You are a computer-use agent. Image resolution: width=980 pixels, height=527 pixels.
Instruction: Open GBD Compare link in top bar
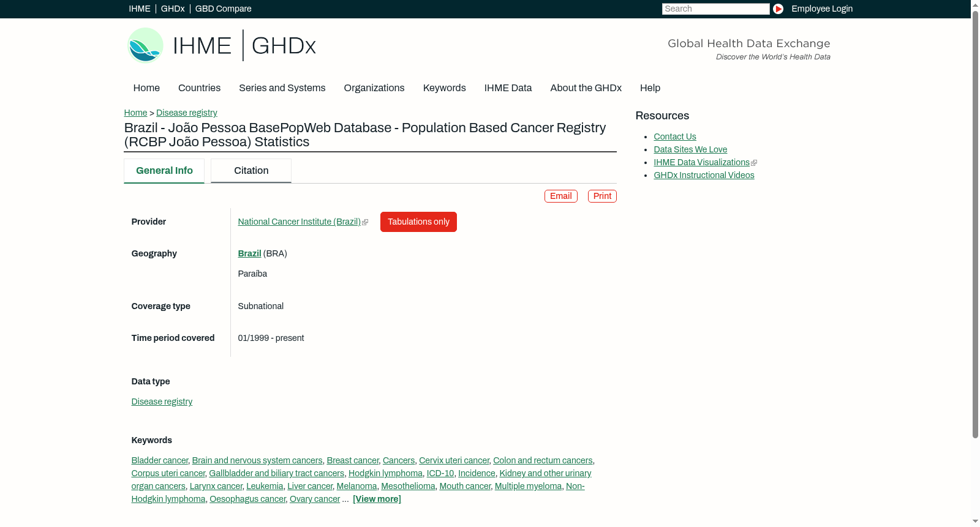(x=223, y=9)
